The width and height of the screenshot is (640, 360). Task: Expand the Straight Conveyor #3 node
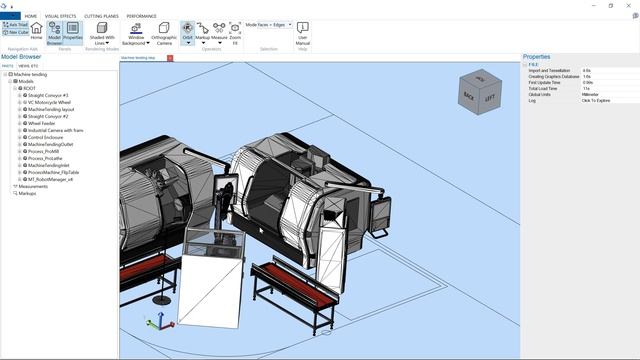tap(19, 95)
